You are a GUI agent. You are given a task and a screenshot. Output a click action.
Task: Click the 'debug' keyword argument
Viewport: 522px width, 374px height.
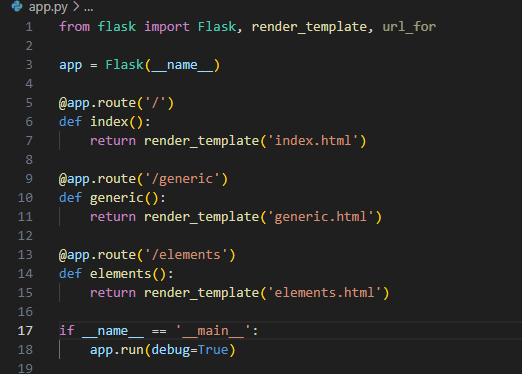tap(171, 350)
